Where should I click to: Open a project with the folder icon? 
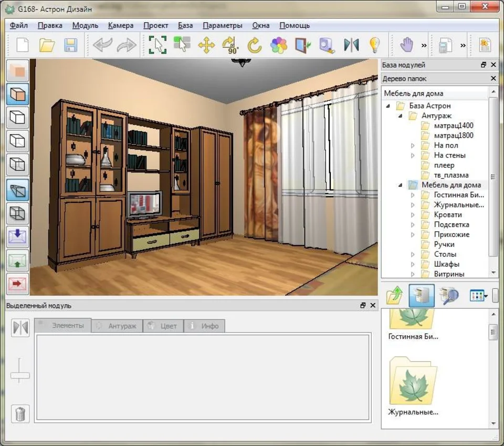point(47,45)
